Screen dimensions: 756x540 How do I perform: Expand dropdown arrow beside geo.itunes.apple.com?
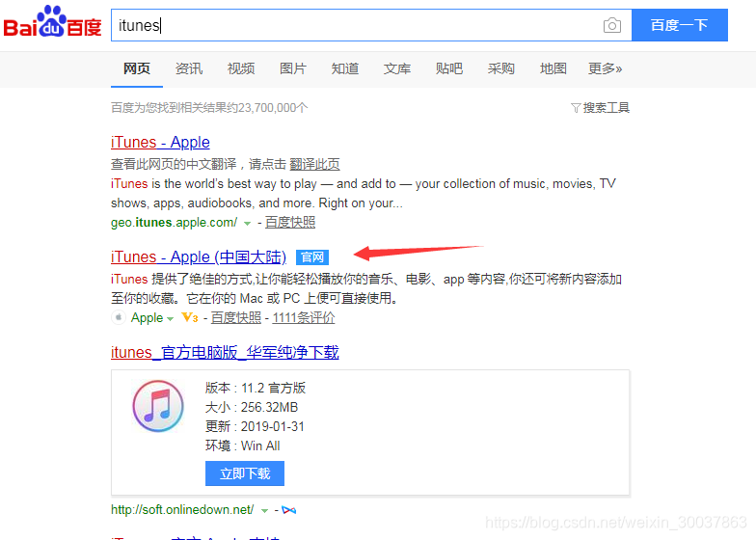(247, 224)
